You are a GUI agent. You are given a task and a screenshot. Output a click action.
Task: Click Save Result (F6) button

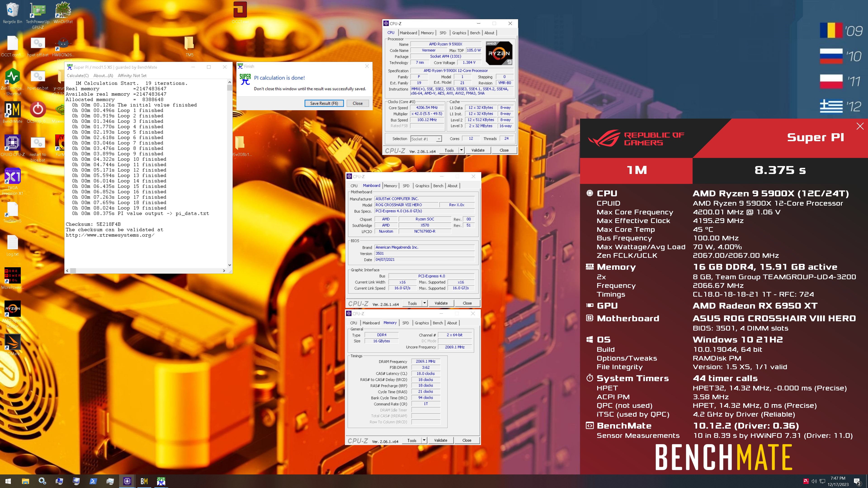324,103
